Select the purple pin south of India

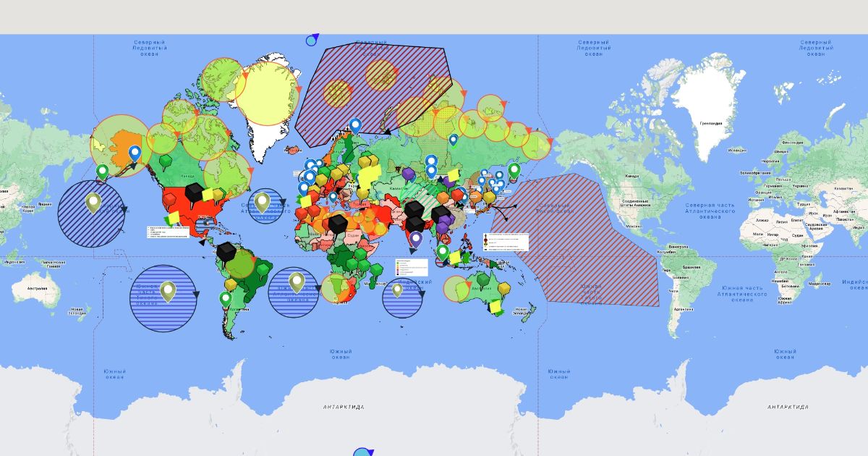(416, 238)
